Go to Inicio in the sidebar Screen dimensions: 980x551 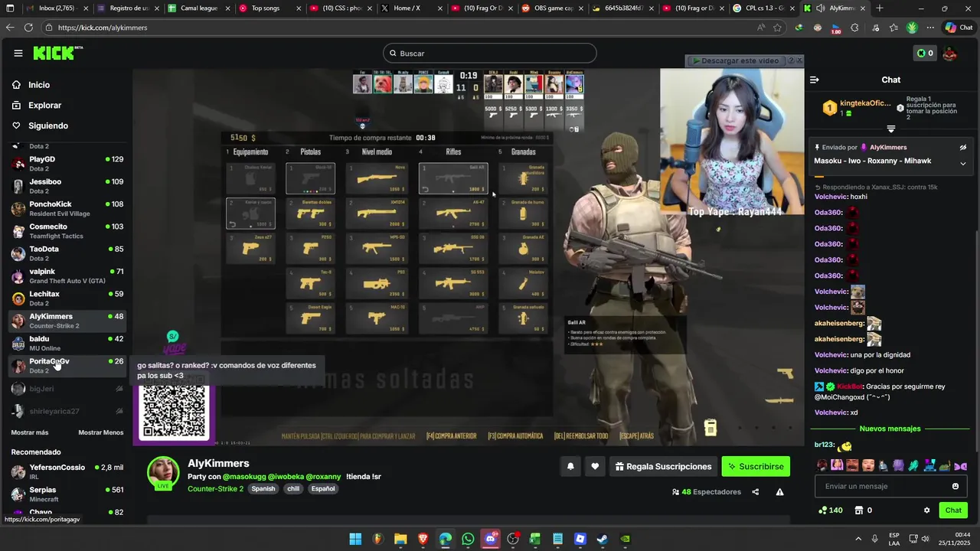pos(39,85)
